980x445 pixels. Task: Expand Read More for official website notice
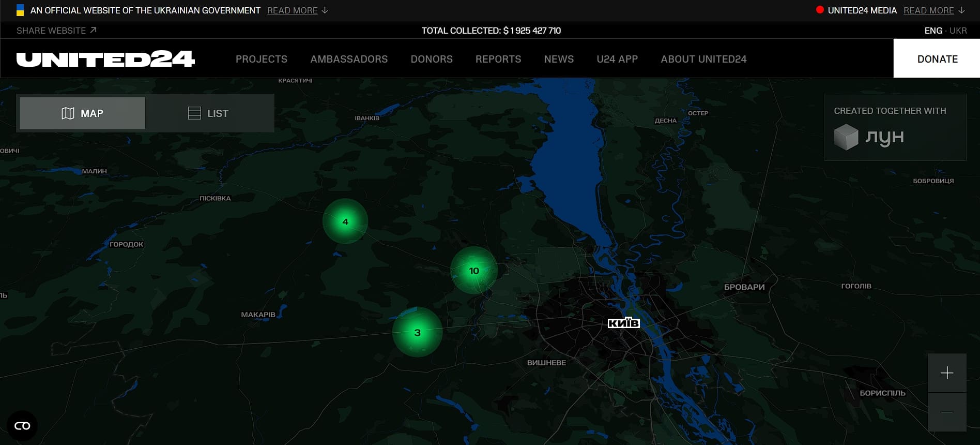[297, 10]
